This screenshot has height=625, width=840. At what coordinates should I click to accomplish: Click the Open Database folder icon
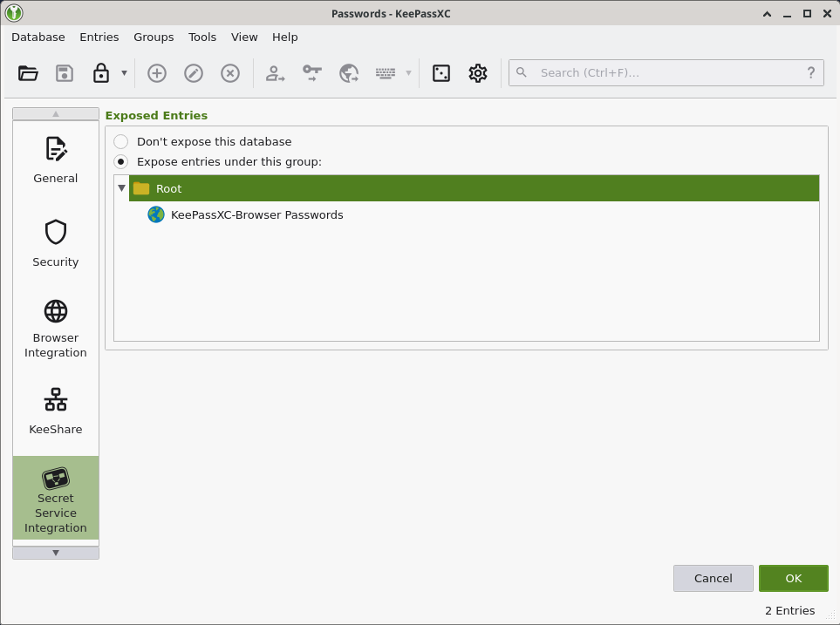[x=28, y=73]
